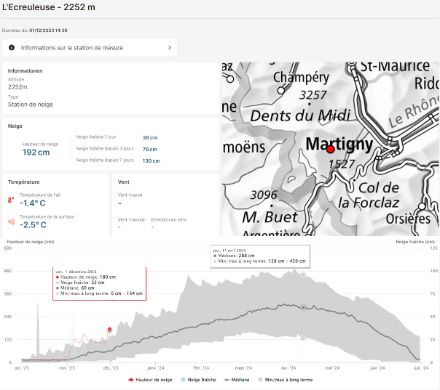Click 'Col de la Forclaz' on the map
Image resolution: width=440 pixels, height=390 pixels.
(368, 195)
